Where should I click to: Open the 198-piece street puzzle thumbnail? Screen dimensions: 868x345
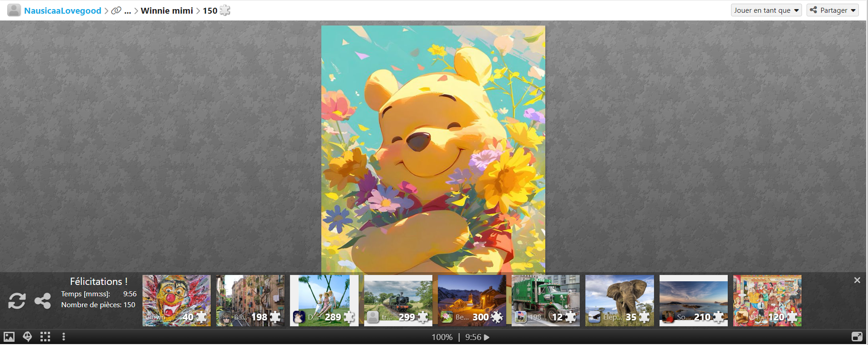pyautogui.click(x=250, y=300)
